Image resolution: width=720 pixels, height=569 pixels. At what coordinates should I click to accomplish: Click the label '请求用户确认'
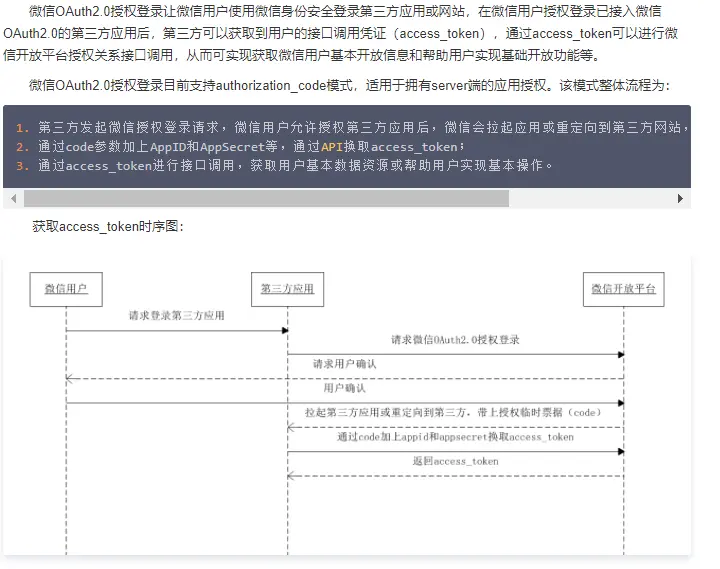coord(344,364)
